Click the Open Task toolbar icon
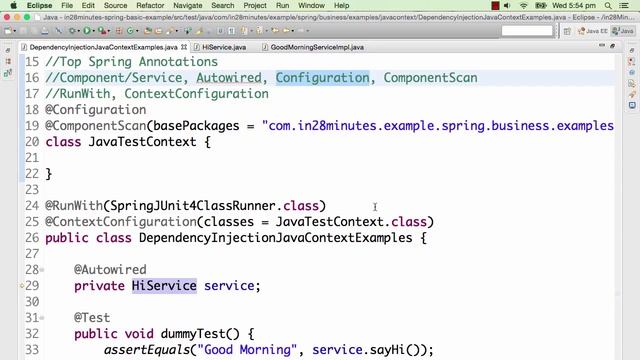 pyautogui.click(x=158, y=31)
